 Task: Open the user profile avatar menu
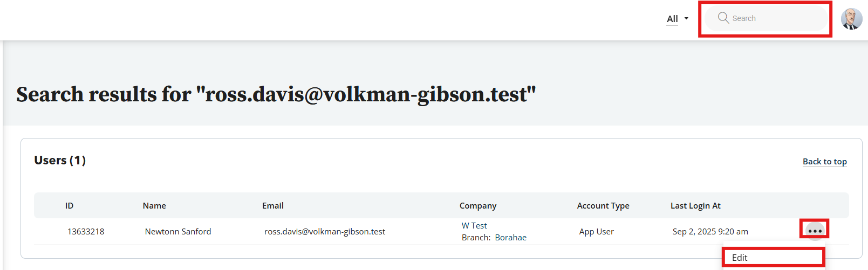[851, 19]
